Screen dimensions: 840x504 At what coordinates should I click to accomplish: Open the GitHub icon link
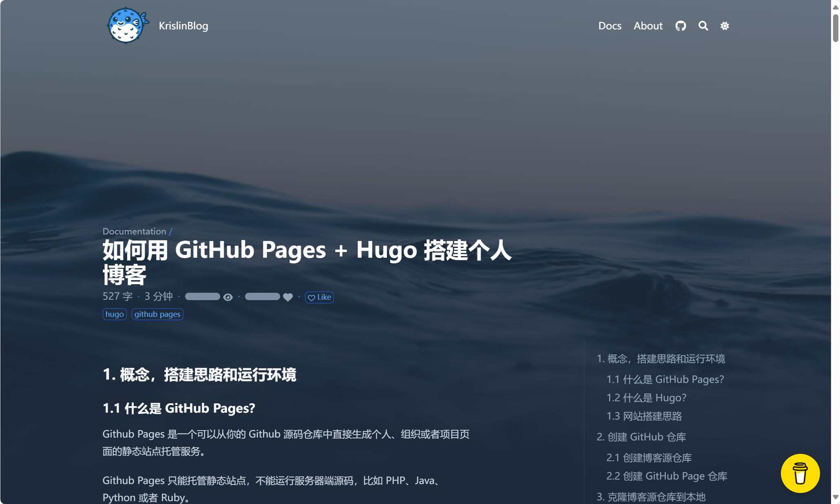(681, 26)
